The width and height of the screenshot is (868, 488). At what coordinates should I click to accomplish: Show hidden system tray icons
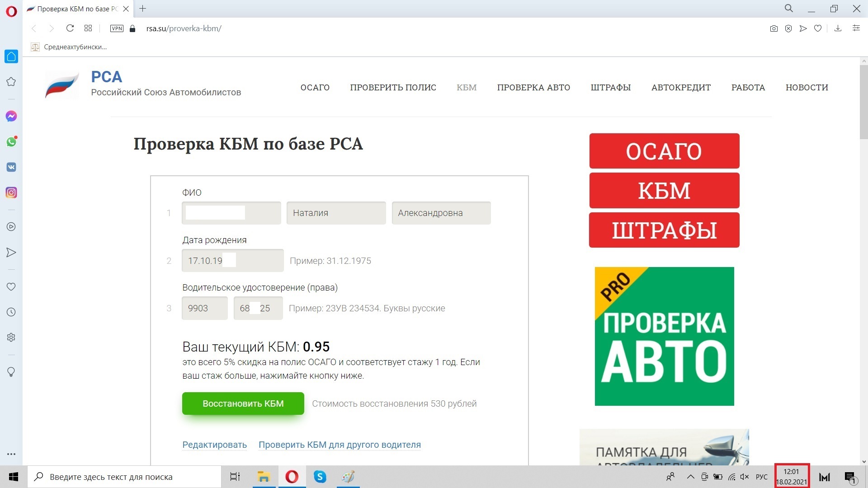690,477
